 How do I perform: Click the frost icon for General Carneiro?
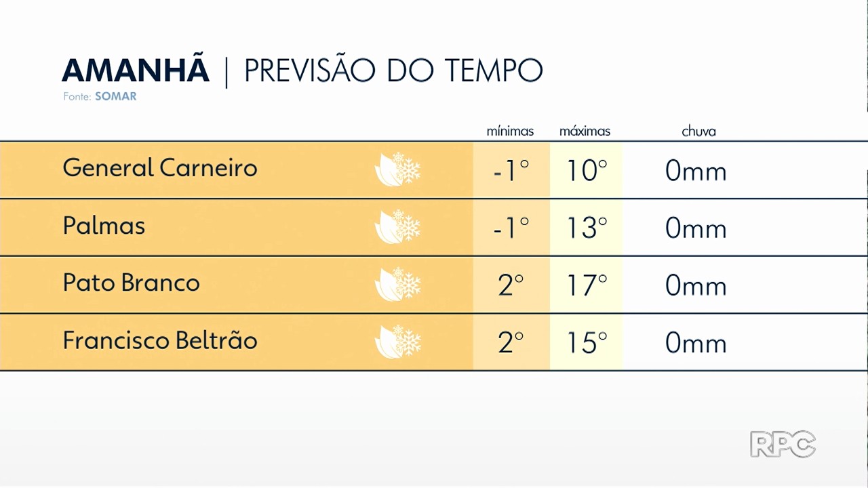(x=398, y=169)
